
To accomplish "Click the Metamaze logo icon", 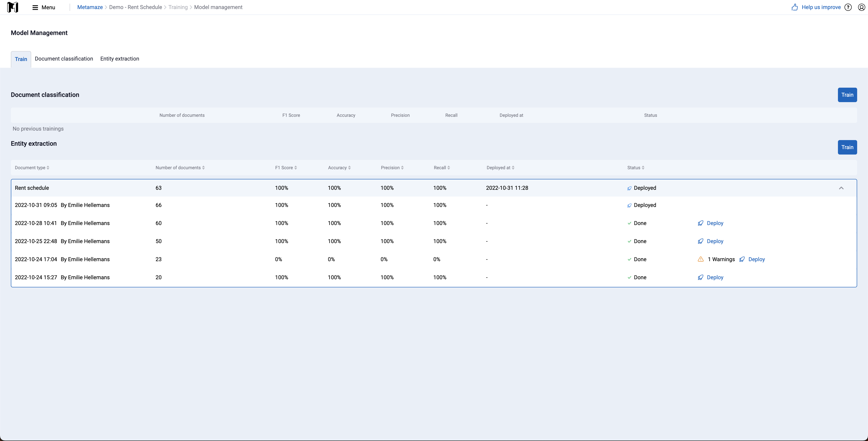I will 12,7.
